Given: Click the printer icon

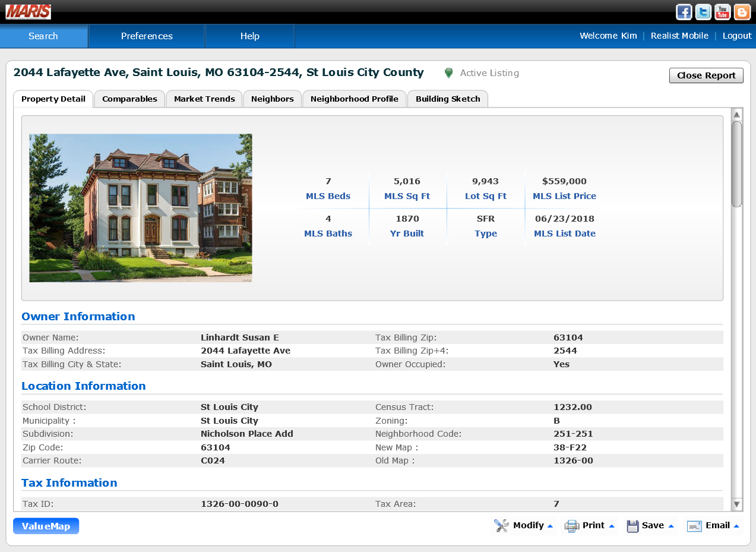Looking at the screenshot, I should click(571, 526).
